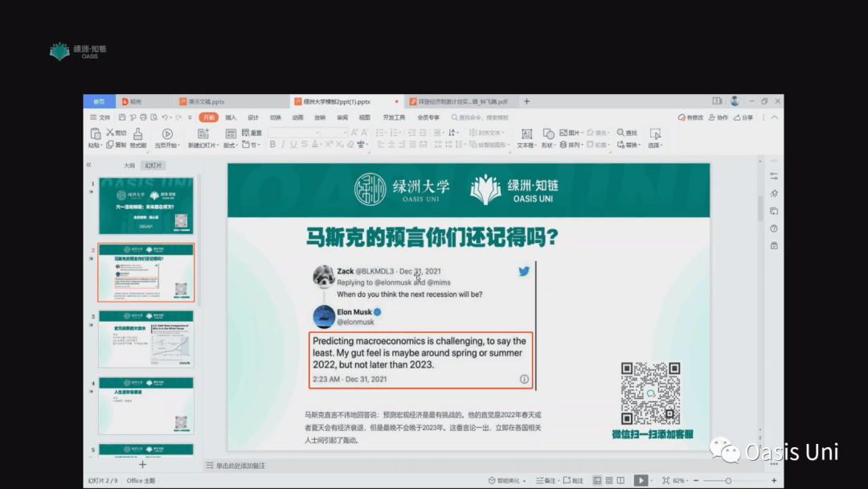The image size is (868, 489).
Task: Click the Undo arrow icon
Action: coord(165,117)
